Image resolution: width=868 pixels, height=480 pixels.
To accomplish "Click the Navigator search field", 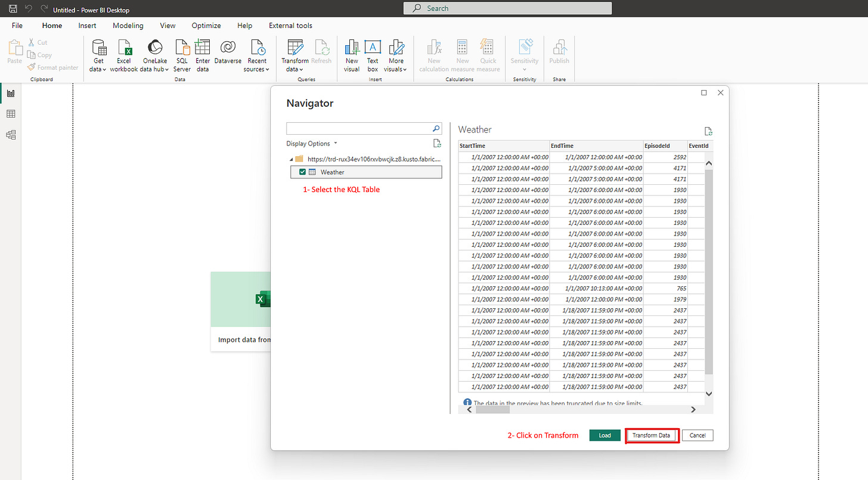I will click(x=361, y=128).
